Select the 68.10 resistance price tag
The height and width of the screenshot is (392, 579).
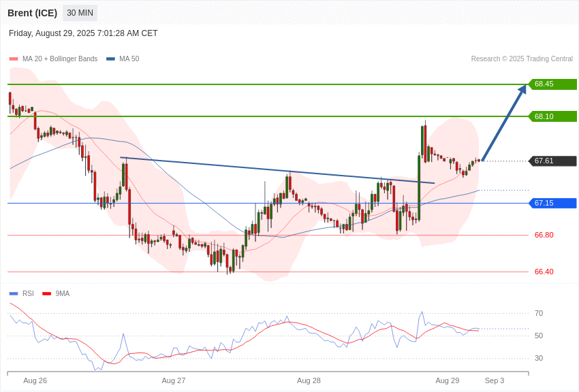point(552,116)
